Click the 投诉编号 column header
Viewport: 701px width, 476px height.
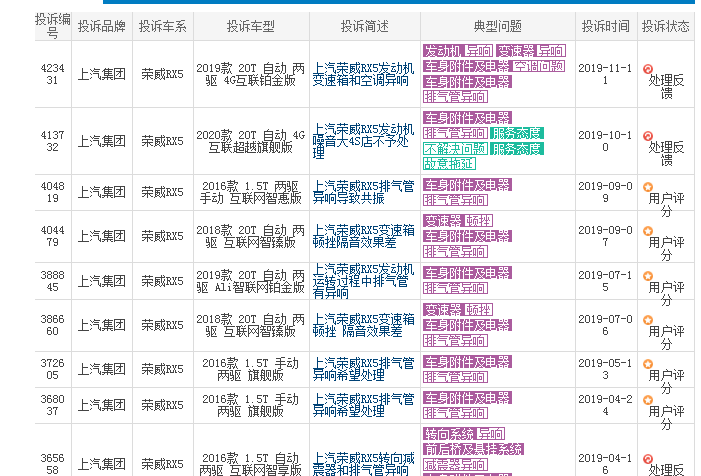53,26
